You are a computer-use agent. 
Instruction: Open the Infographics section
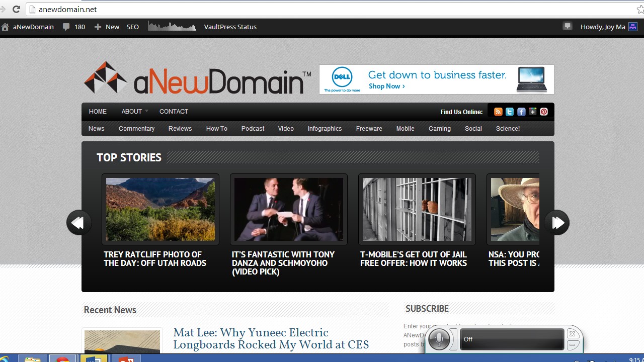tap(325, 129)
